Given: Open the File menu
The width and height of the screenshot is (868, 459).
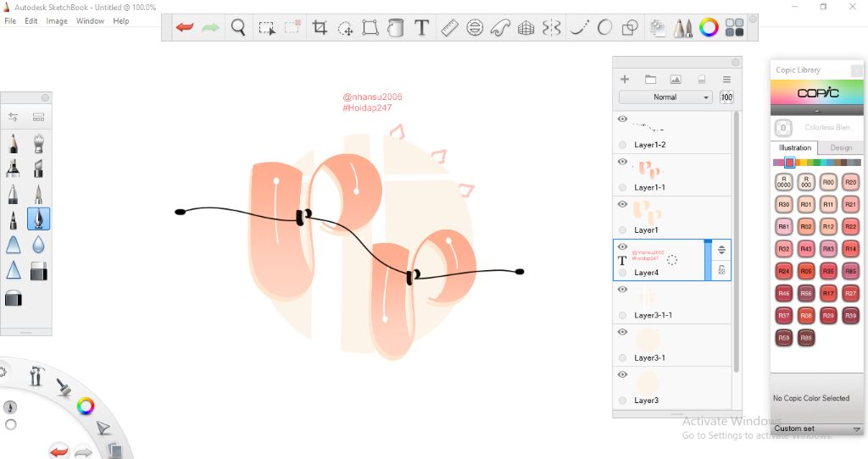Looking at the screenshot, I should click(10, 21).
